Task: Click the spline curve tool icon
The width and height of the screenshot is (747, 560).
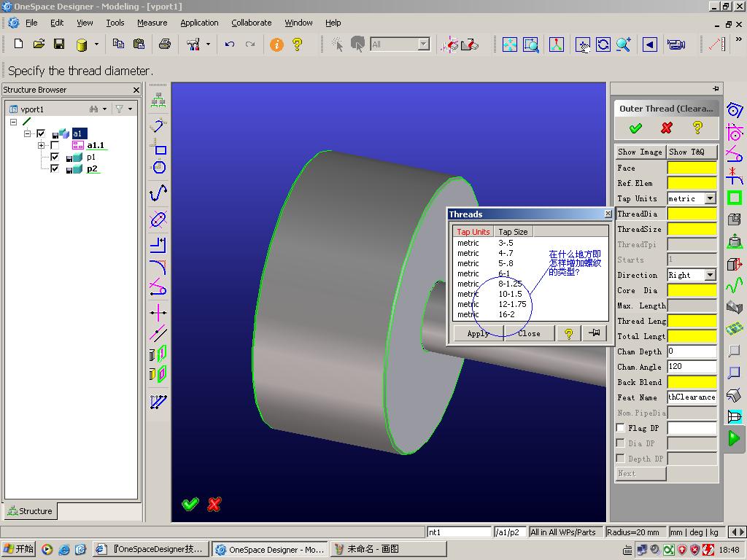Action: click(158, 193)
